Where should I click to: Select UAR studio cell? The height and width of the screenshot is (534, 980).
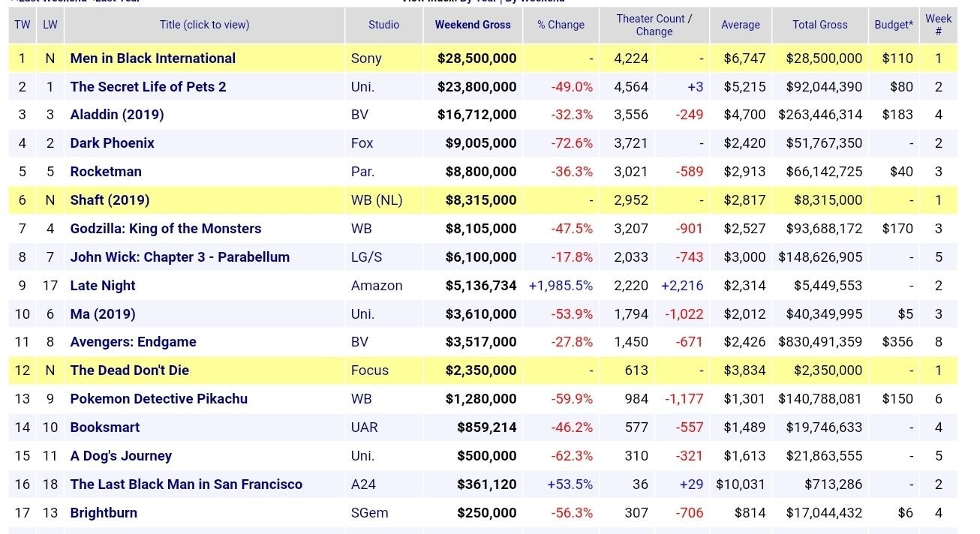point(364,427)
